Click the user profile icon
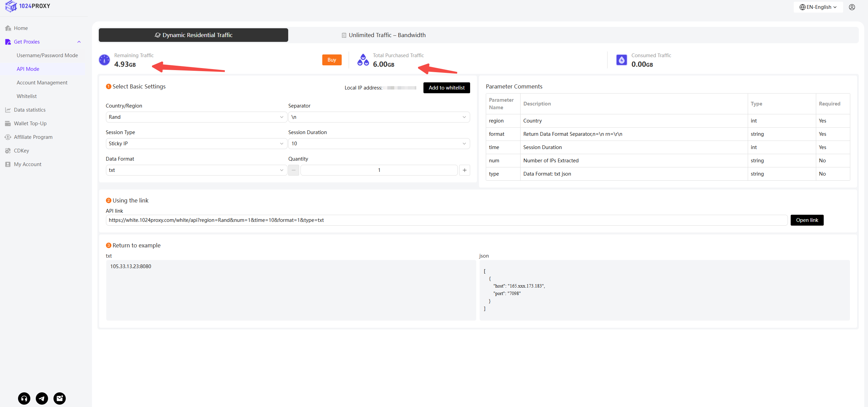The height and width of the screenshot is (407, 868). 852,7
